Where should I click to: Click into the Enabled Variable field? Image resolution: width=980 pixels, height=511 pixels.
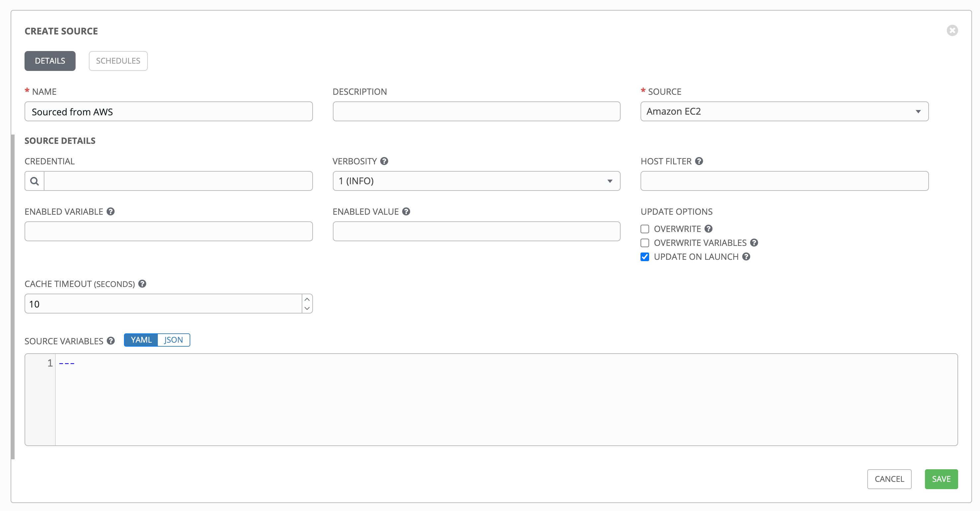168,231
